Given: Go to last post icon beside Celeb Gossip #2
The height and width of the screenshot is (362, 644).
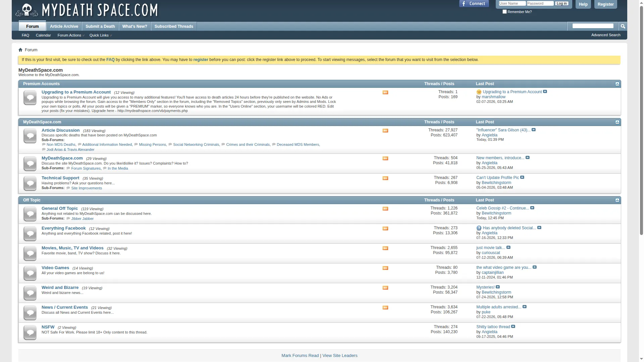Looking at the screenshot, I should (532, 208).
